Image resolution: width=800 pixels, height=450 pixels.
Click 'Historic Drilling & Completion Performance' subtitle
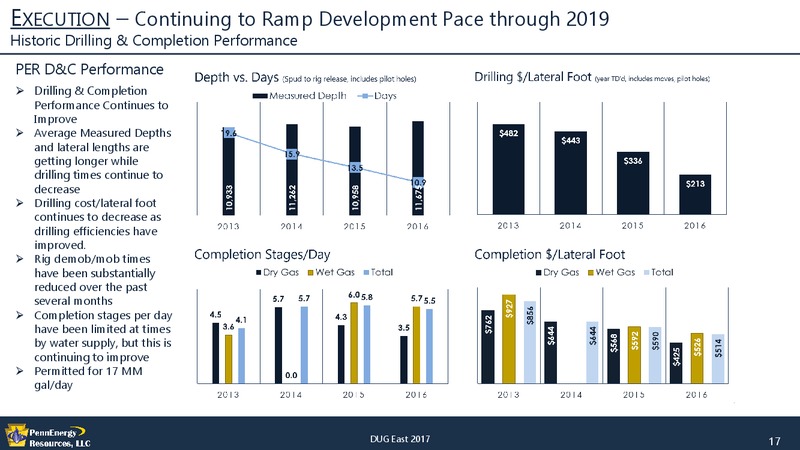point(154,41)
